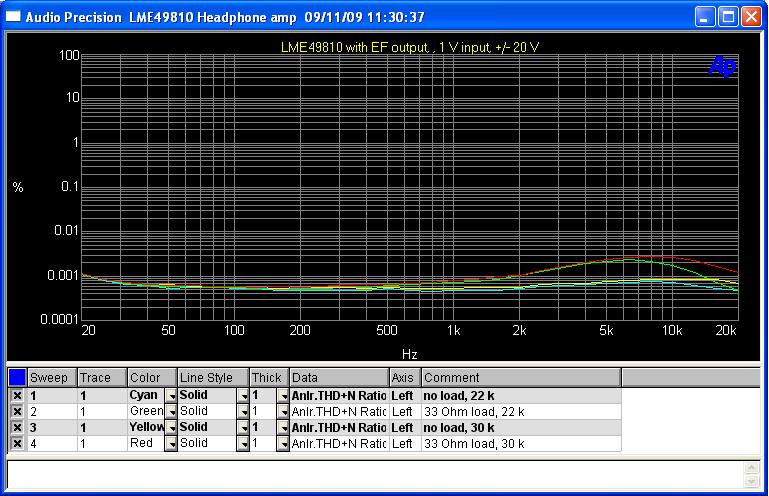769x496 pixels.
Task: Open thickness dropdown for sweep 2
Action: pos(283,411)
